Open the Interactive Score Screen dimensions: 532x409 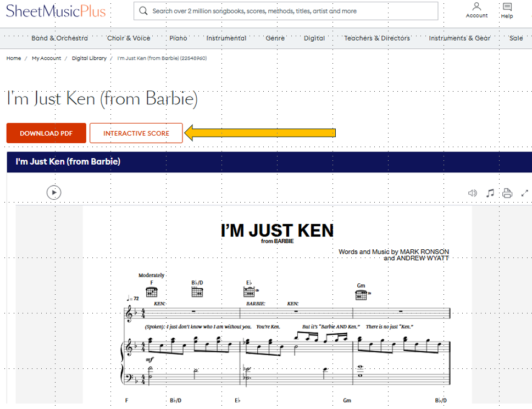[x=136, y=133]
